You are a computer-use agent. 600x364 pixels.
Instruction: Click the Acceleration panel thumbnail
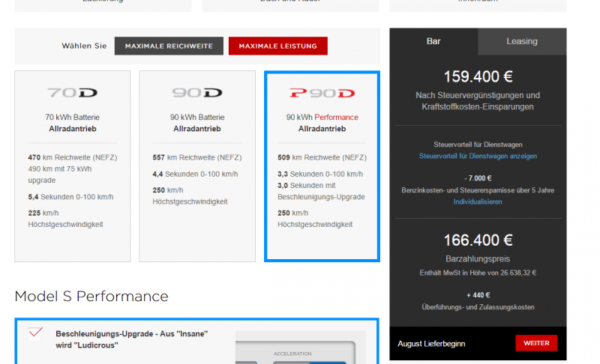tap(301, 348)
